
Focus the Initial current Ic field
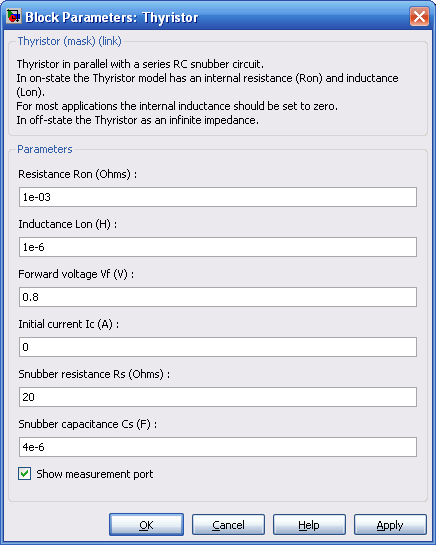click(x=218, y=347)
